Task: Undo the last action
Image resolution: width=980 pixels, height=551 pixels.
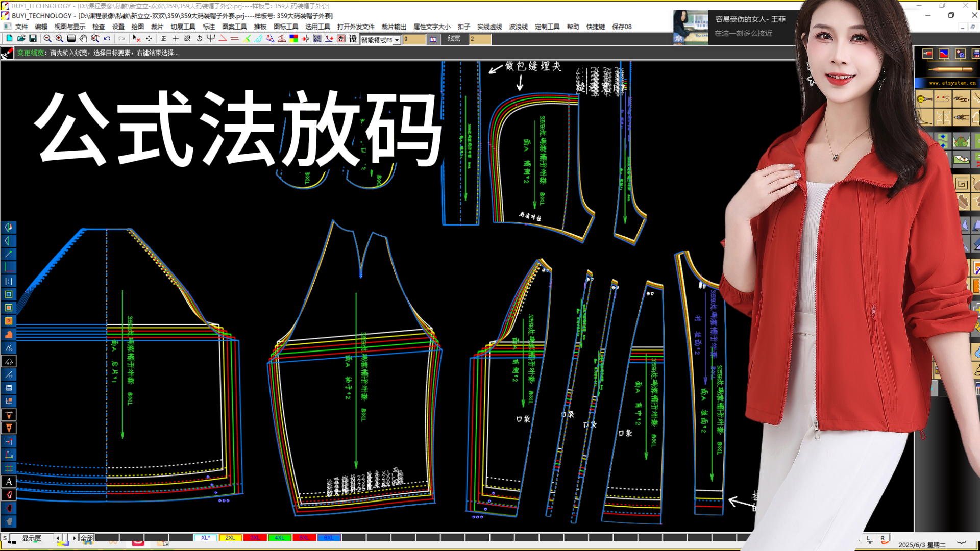Action: pyautogui.click(x=107, y=38)
